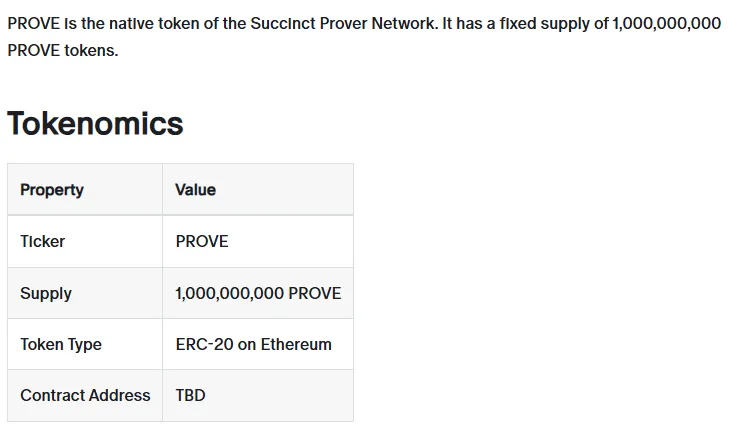Select the Supply row label
749x439 pixels.
(46, 293)
